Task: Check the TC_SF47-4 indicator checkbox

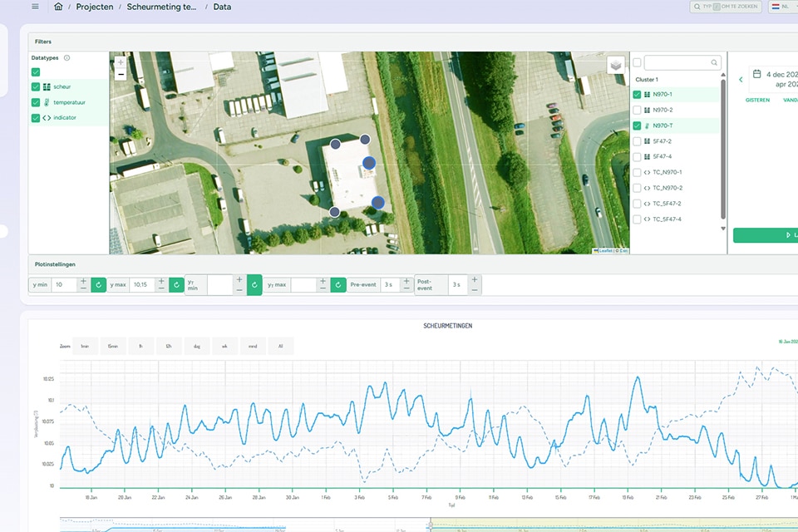Action: point(637,219)
